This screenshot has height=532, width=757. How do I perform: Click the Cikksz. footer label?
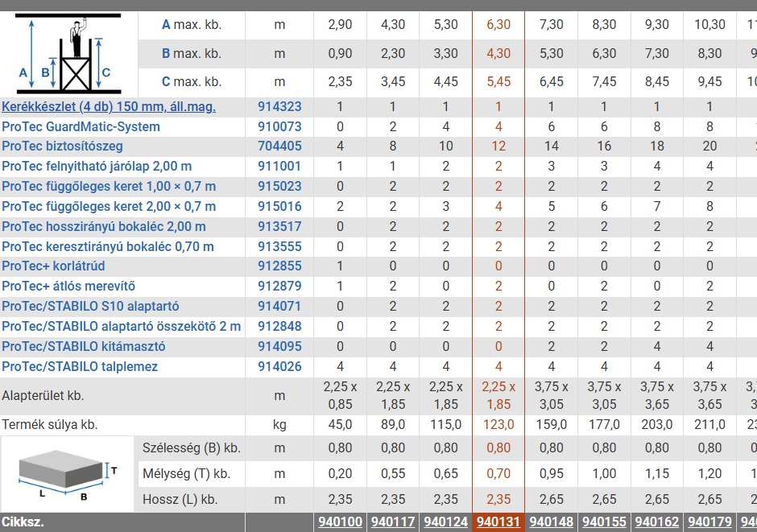23,522
